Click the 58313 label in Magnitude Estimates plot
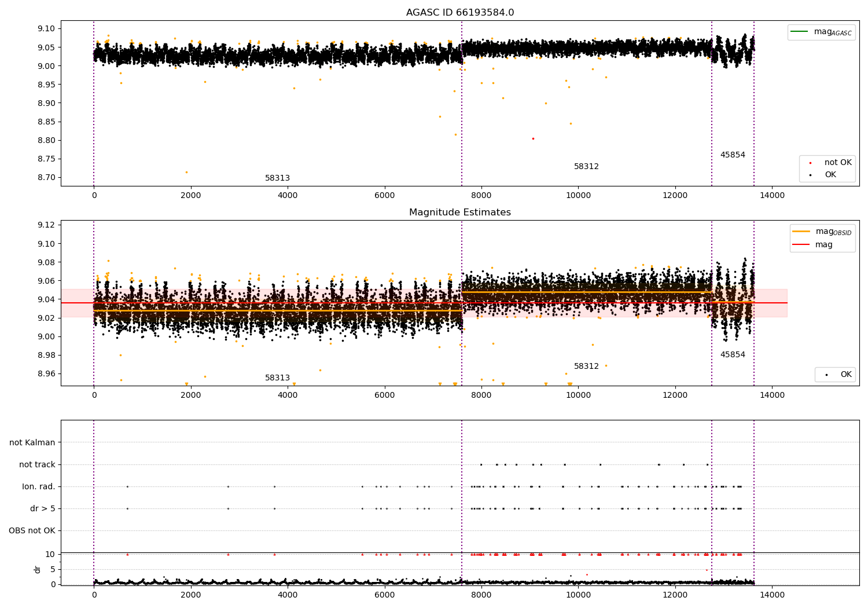Screen dimensions: 868x608 tap(278, 378)
